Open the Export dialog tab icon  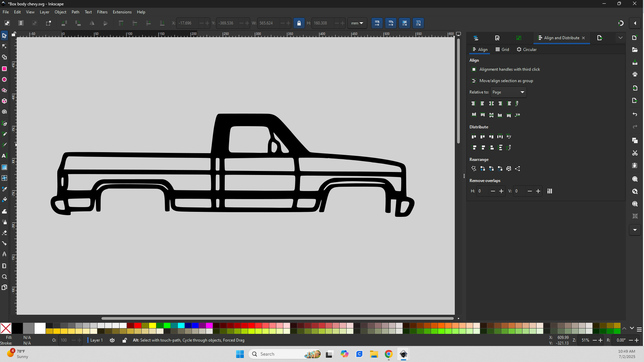600,38
